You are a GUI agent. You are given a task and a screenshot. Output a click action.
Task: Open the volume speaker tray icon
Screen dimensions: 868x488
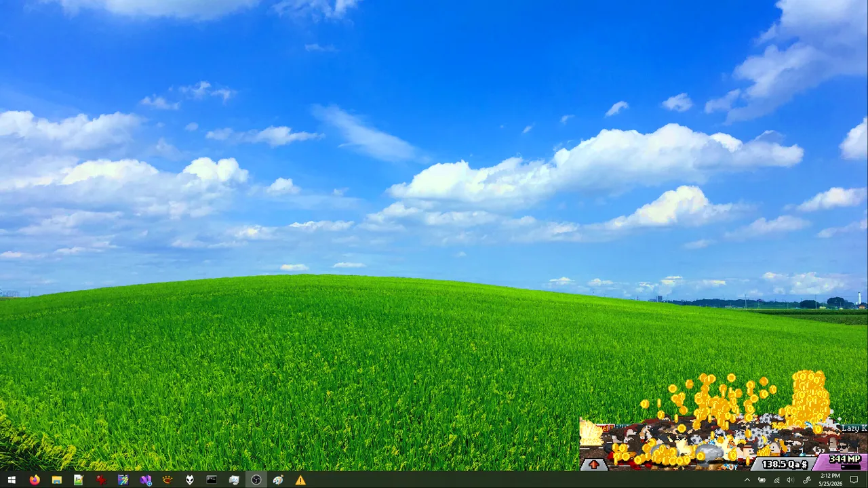tap(791, 480)
